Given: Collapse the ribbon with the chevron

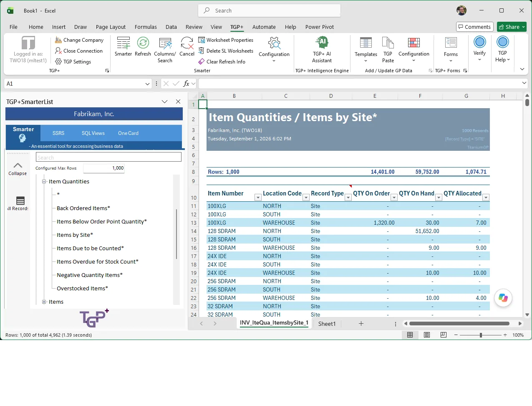Looking at the screenshot, I should point(522,69).
